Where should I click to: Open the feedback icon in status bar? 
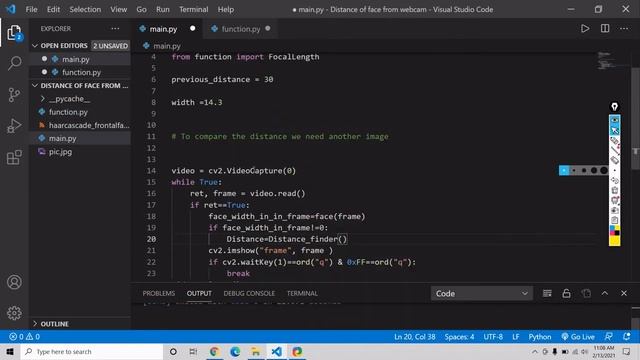(608, 337)
